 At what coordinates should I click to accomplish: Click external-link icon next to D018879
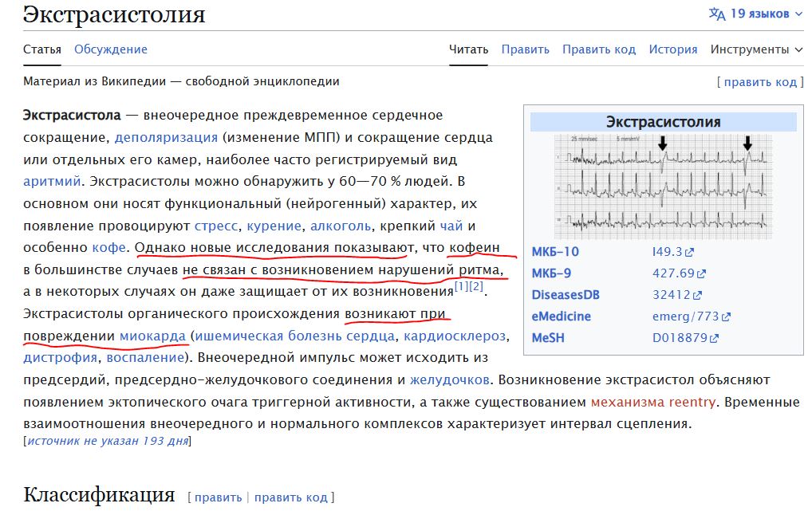click(714, 339)
